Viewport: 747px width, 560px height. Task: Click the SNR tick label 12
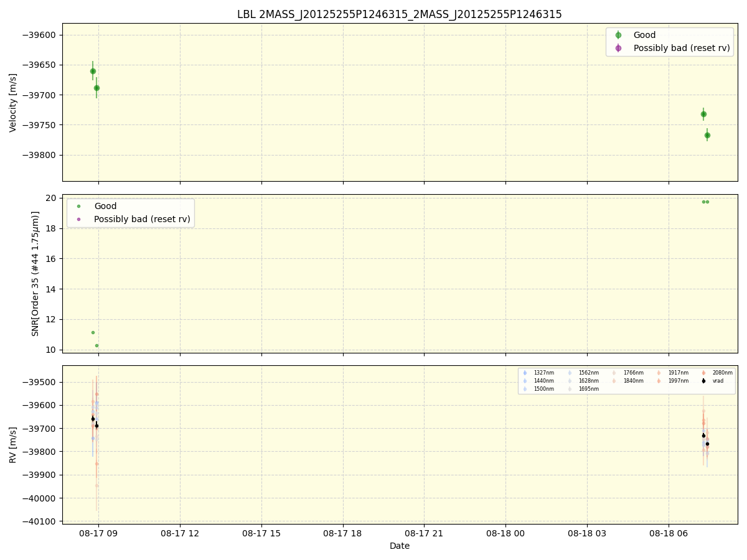(x=51, y=319)
